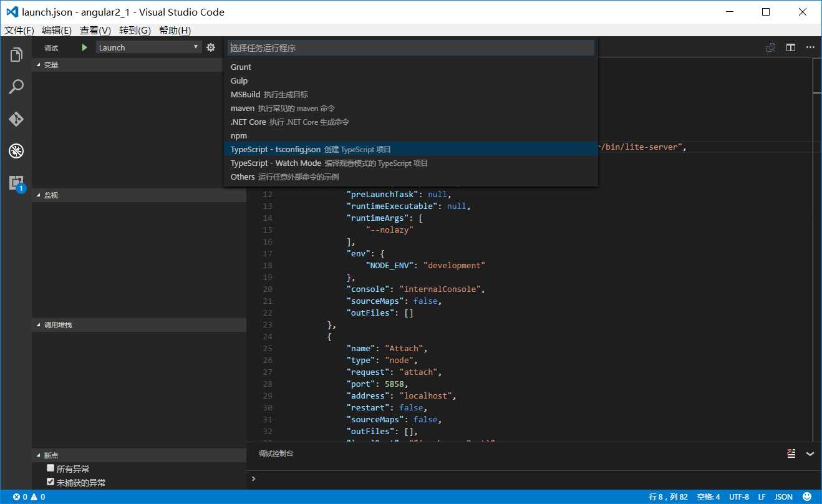Uncheck the 未捕获的异常 breakpoint checkbox
Viewport: 822px width, 504px height.
pyautogui.click(x=51, y=482)
